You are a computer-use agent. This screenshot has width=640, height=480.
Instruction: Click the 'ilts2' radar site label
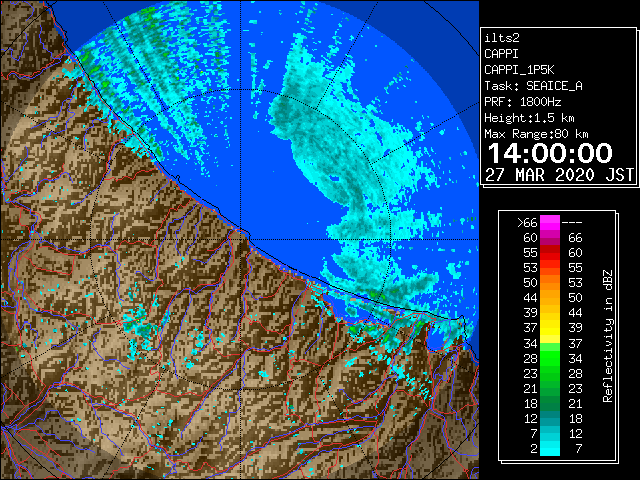tap(502, 38)
